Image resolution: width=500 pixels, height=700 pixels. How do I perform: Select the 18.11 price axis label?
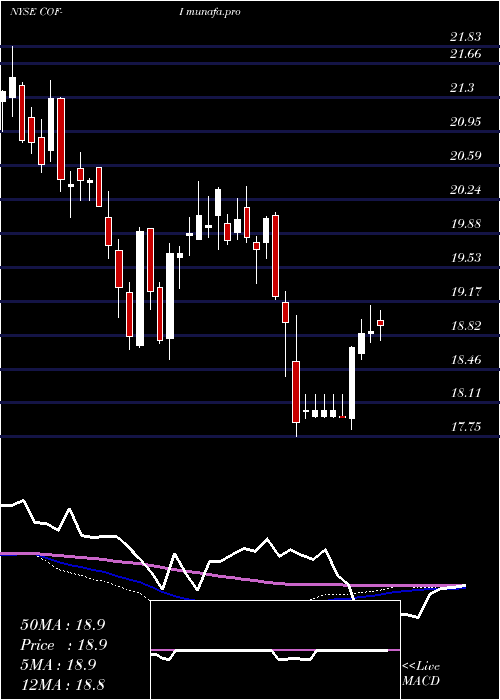465,393
